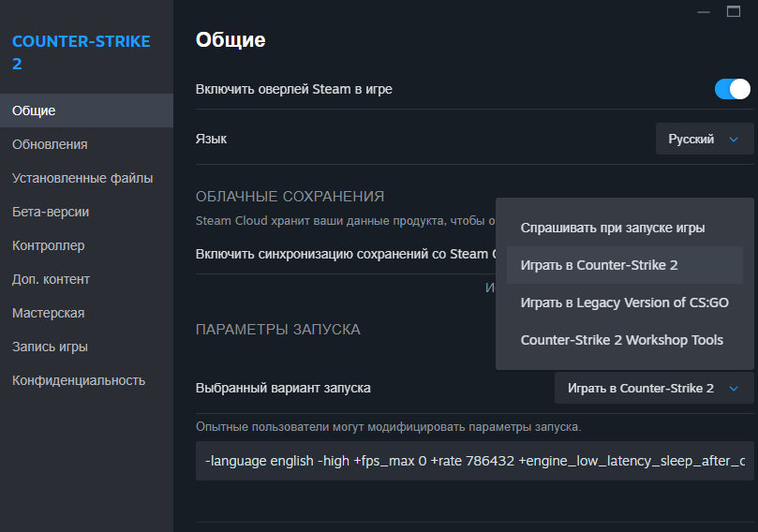Open the Мастерская section
Screen dimensions: 758x532
[86, 313]
